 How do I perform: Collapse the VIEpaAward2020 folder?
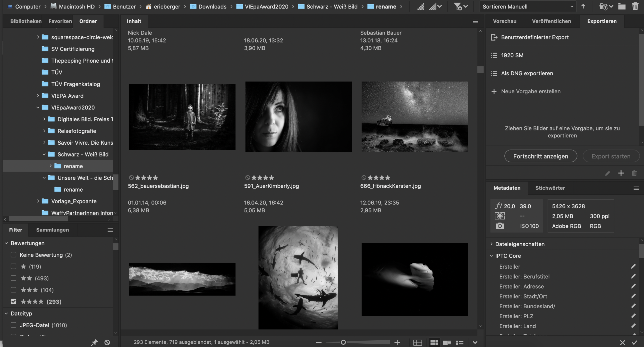click(38, 107)
